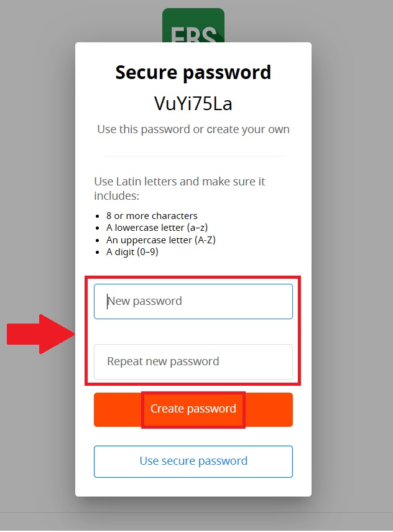Click the Repeat new password field
Screen dimensions: 393x532
click(193, 362)
